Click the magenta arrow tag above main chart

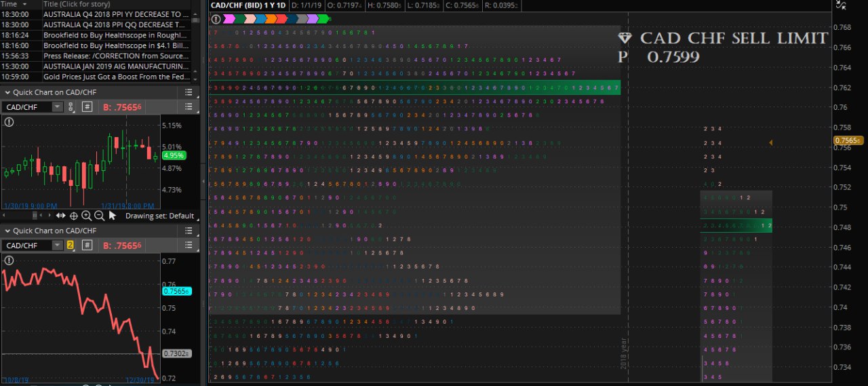click(x=229, y=19)
